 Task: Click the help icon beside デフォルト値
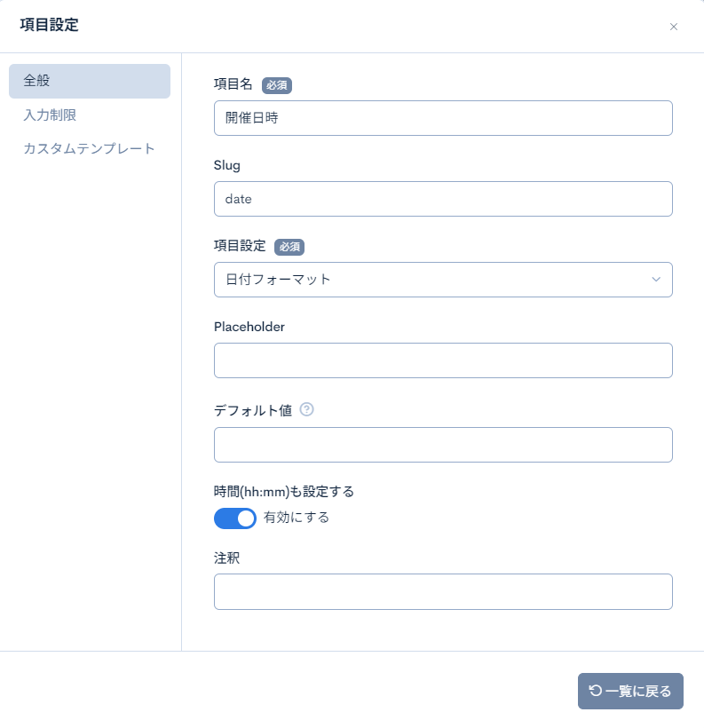307,409
